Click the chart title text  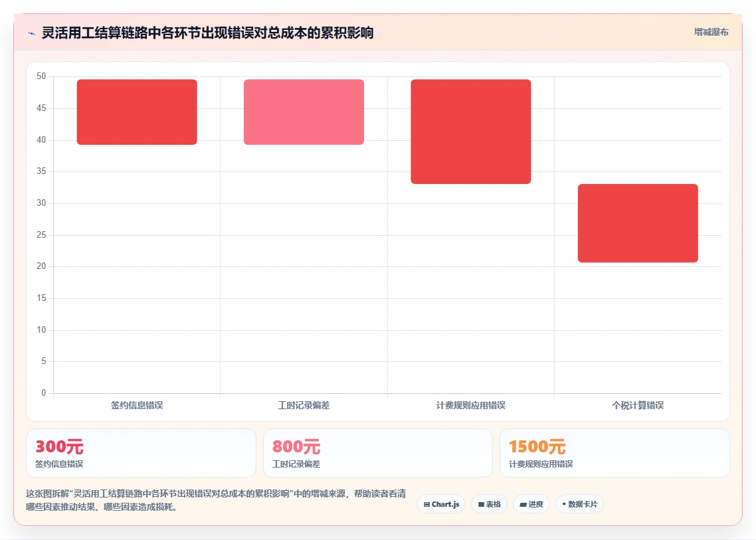coord(208,33)
